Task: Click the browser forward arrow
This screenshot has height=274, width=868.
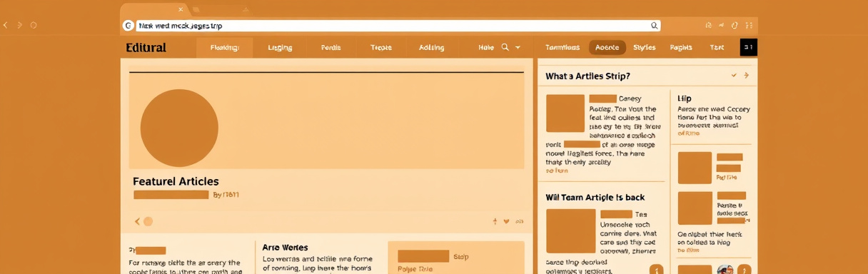Action: pyautogui.click(x=19, y=25)
